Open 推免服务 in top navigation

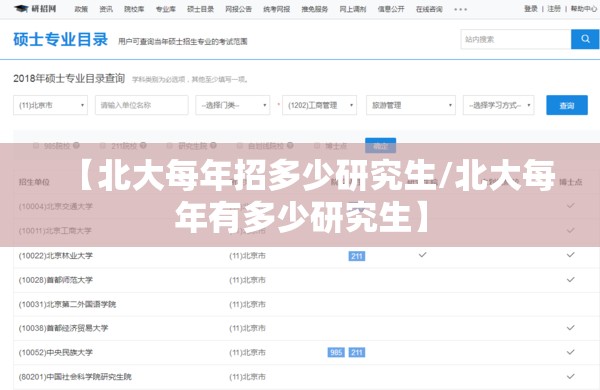pyautogui.click(x=315, y=9)
